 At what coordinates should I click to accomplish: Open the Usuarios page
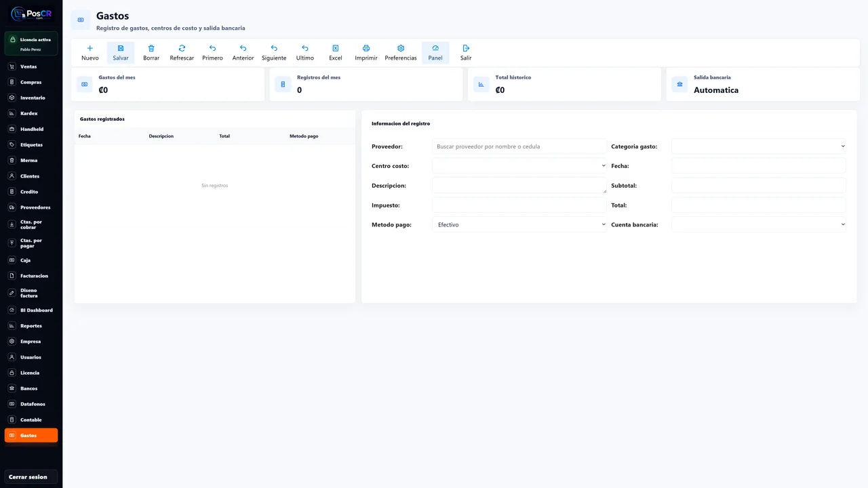coord(31,357)
